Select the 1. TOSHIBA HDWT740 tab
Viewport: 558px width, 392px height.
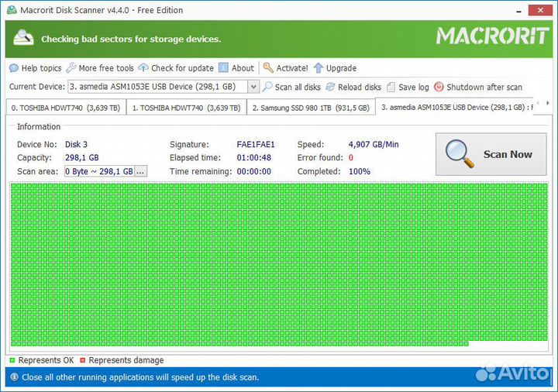tap(186, 108)
